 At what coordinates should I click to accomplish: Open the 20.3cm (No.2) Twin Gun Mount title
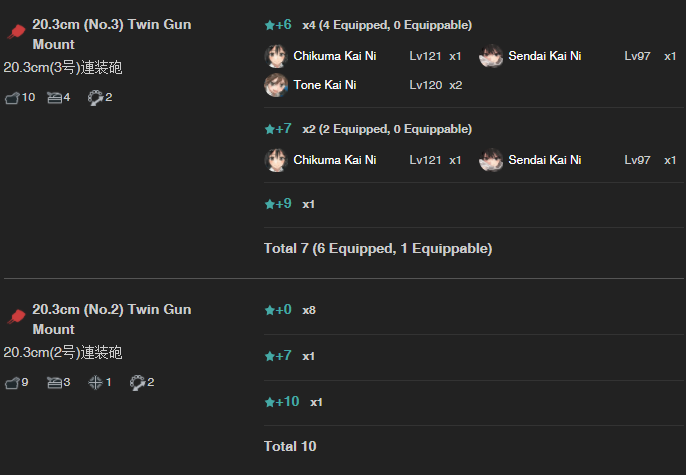tap(112, 319)
